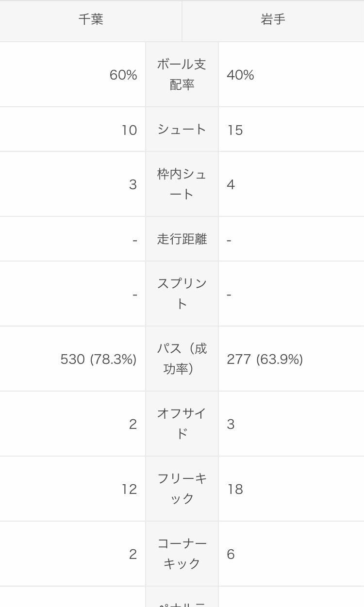The width and height of the screenshot is (364, 607).
Task: Click 岩手's shots on target value 4
Action: point(231,185)
